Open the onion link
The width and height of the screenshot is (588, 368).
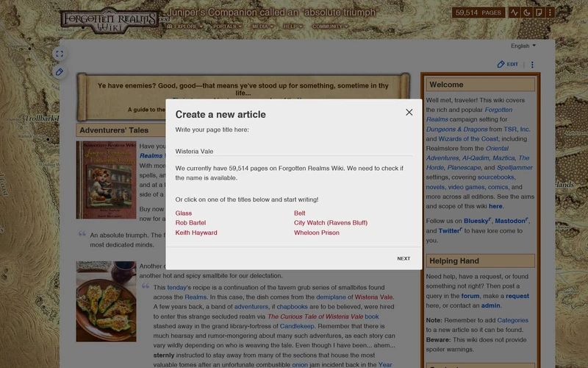300,364
